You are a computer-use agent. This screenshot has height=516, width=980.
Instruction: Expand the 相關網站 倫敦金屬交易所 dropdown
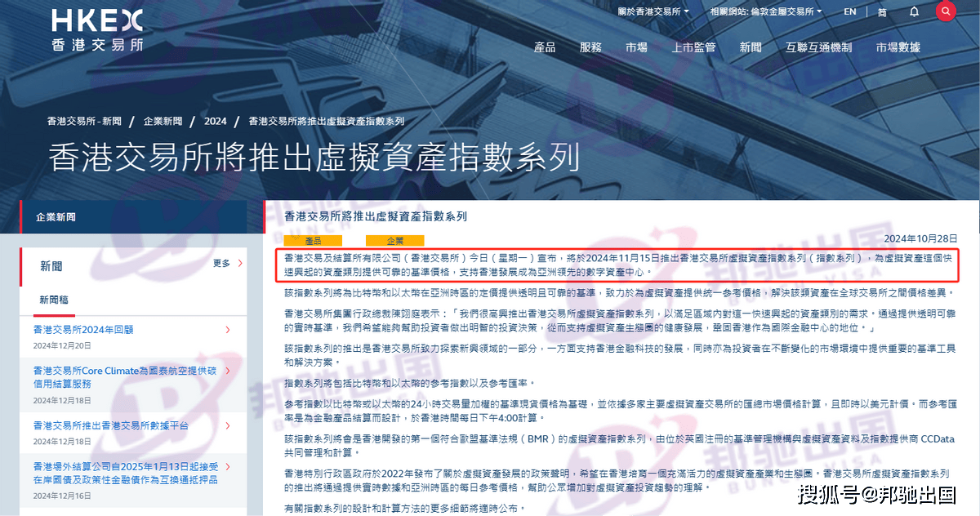coord(766,11)
